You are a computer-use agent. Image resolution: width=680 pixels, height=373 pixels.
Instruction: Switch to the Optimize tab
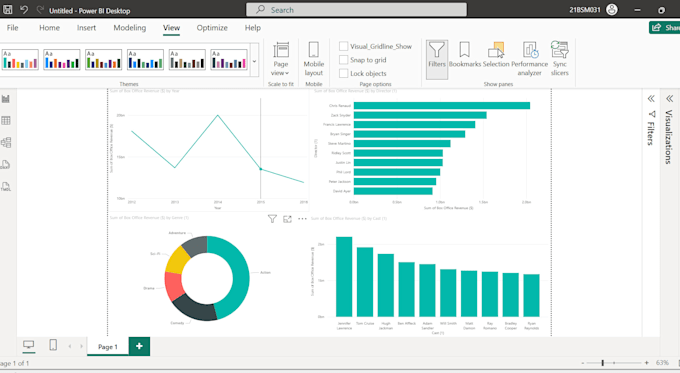tap(212, 28)
